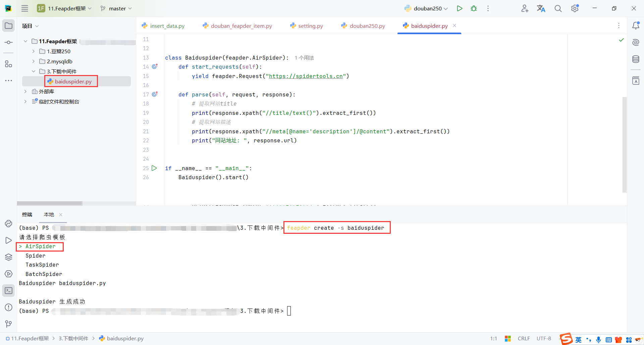Start debugging with the debug icon
Screen dimensions: 644x345
tap(474, 8)
